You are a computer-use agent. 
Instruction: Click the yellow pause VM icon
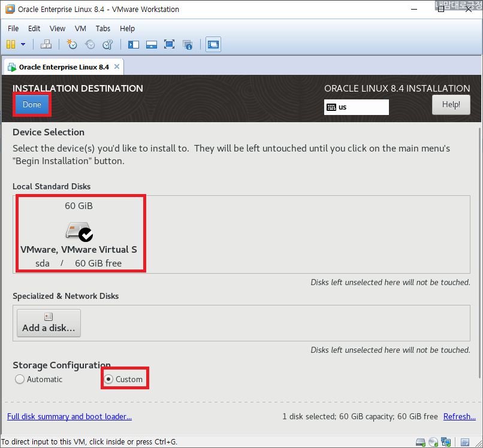[x=11, y=45]
